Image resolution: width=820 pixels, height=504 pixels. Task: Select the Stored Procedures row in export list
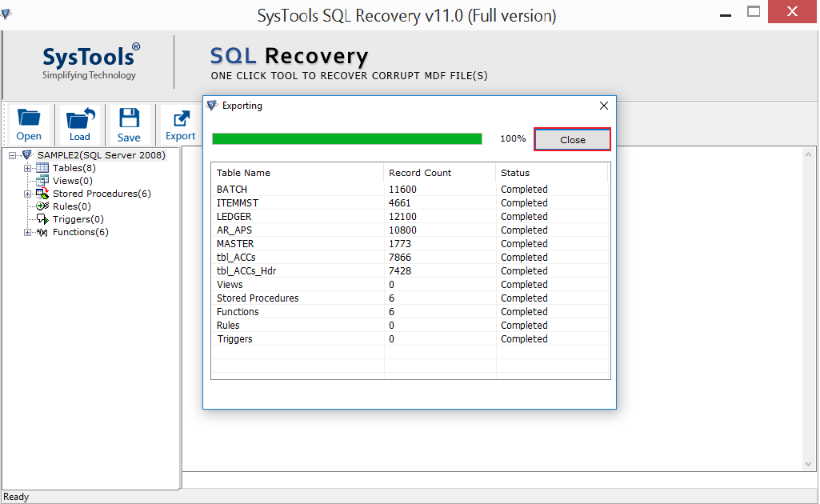pyautogui.click(x=410, y=298)
